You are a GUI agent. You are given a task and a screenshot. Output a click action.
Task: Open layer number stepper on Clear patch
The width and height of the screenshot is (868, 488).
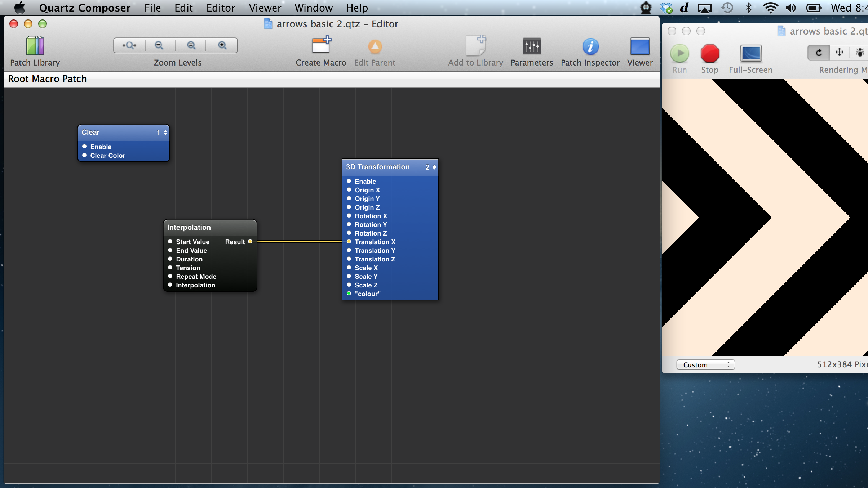(x=165, y=133)
